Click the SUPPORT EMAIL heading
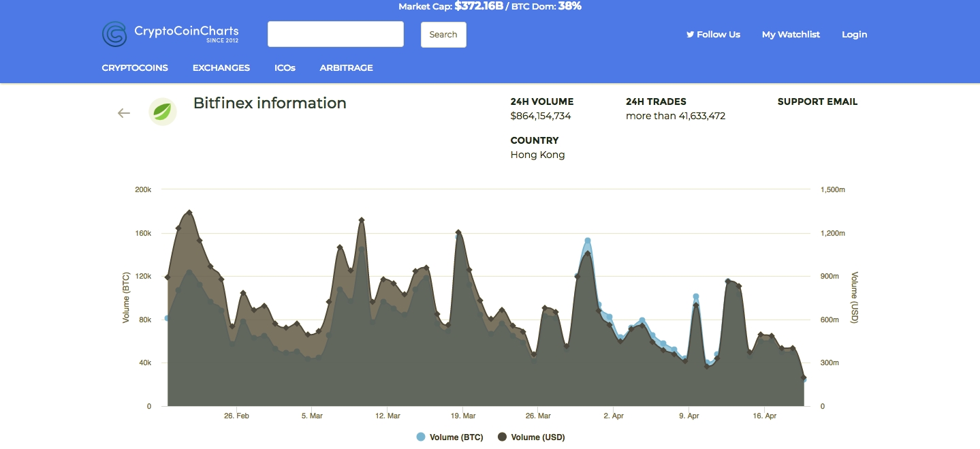 click(817, 102)
